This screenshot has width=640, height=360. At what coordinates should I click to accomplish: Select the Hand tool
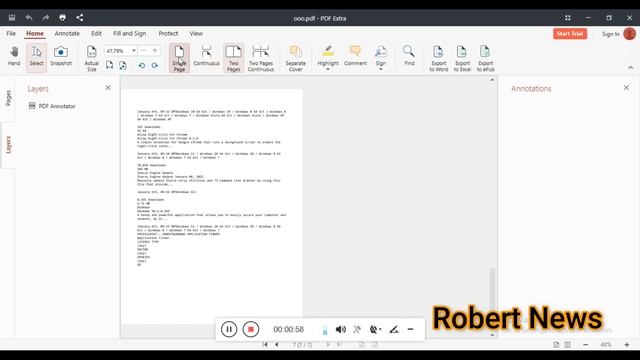[x=14, y=56]
